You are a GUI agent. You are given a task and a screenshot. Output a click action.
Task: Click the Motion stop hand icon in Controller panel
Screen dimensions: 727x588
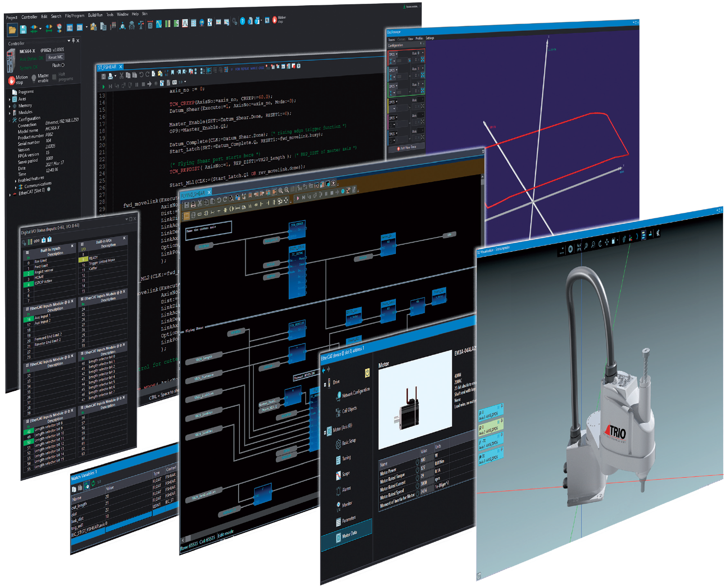(x=12, y=80)
